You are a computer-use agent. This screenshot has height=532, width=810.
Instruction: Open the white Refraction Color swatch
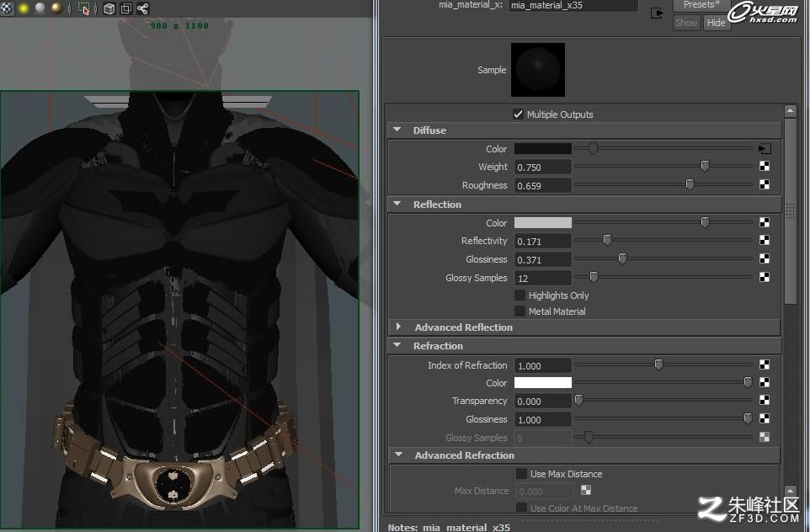click(543, 383)
